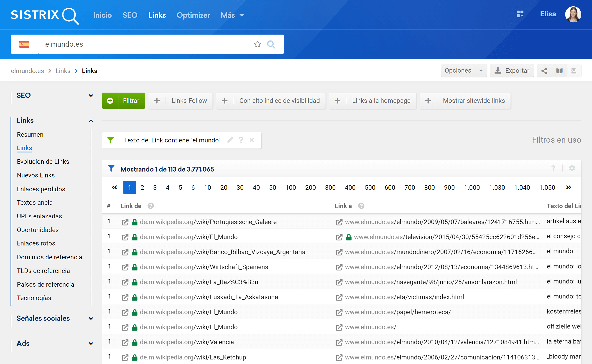Toggle Con alto índice de visibilidad filter
592x364 pixels.
click(271, 101)
